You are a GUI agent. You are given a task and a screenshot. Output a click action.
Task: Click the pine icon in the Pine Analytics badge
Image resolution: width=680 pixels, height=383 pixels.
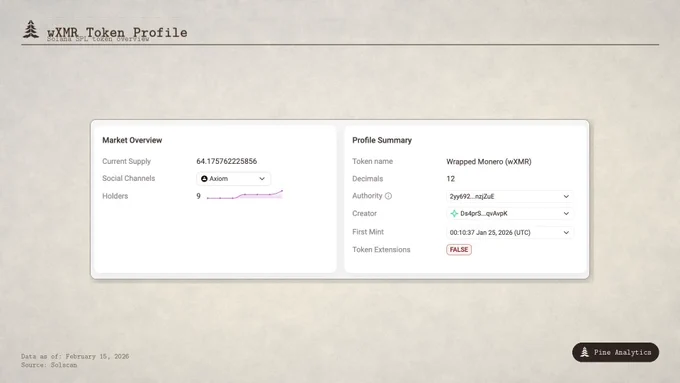point(585,352)
